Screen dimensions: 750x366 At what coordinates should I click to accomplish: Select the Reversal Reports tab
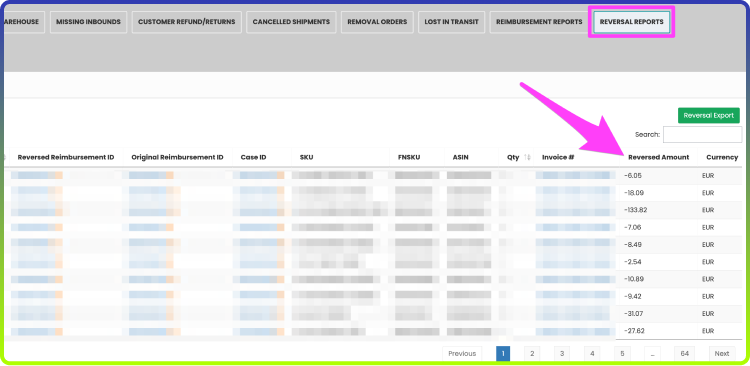631,22
